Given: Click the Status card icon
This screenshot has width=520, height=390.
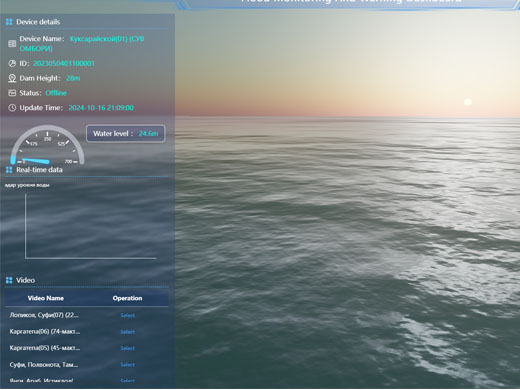Looking at the screenshot, I should pyautogui.click(x=12, y=93).
